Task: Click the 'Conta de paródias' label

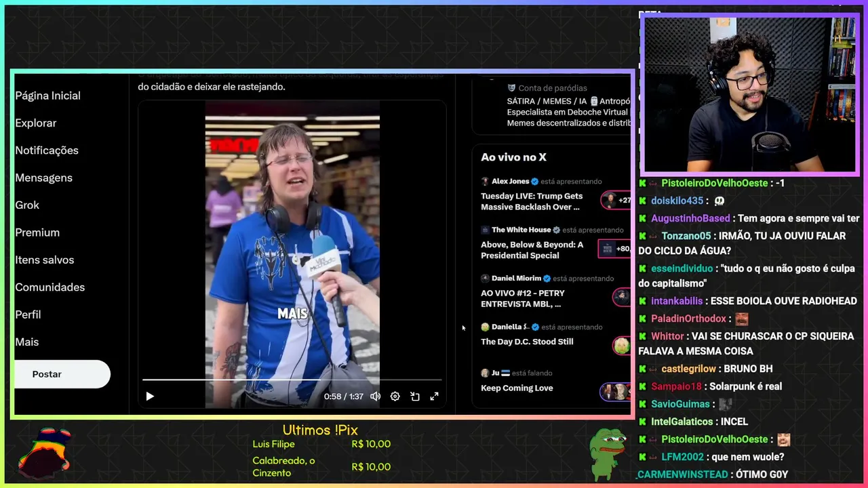Action: coord(553,88)
